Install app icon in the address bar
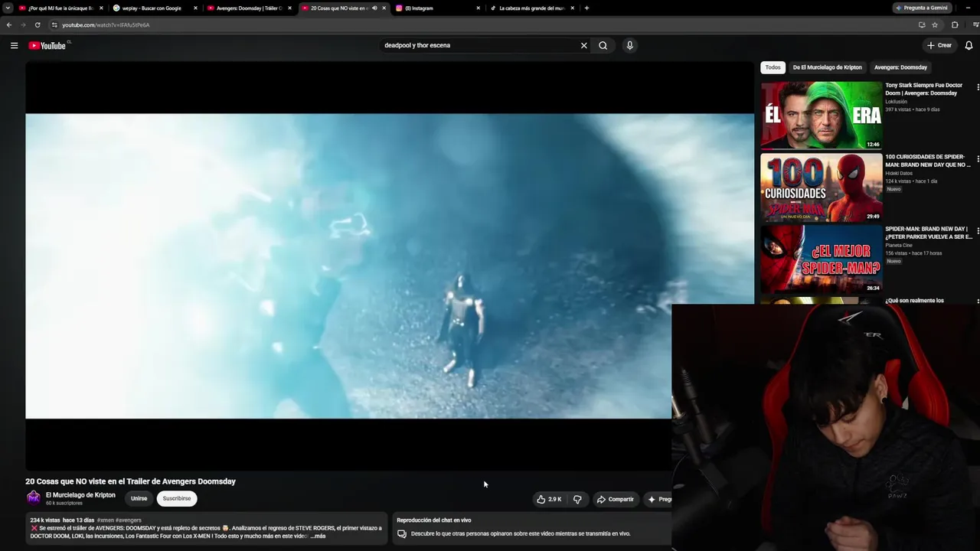 click(922, 24)
